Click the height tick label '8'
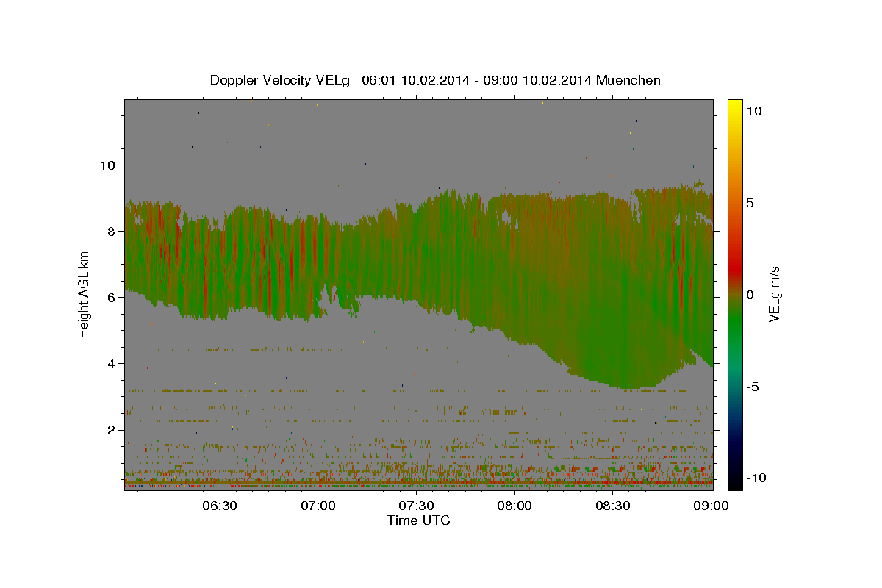This screenshot has height=588, width=882. 110,231
